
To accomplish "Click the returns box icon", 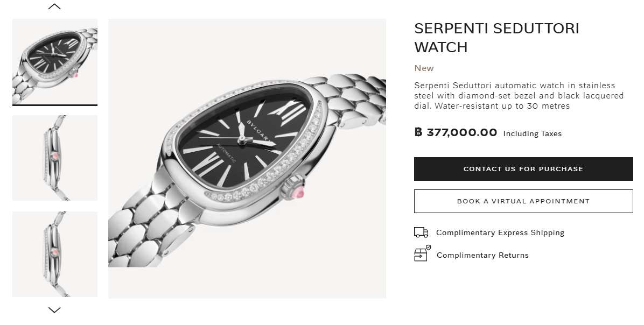I will tap(421, 255).
